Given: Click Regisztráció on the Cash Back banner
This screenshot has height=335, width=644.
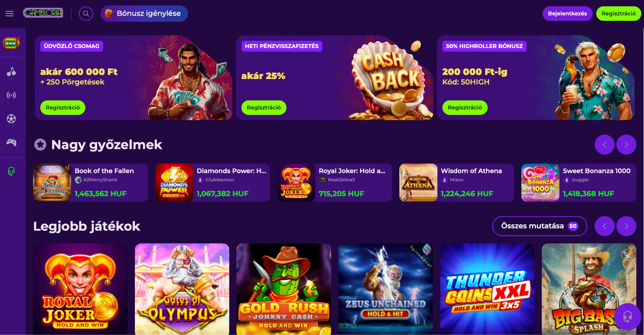Looking at the screenshot, I should pos(264,108).
